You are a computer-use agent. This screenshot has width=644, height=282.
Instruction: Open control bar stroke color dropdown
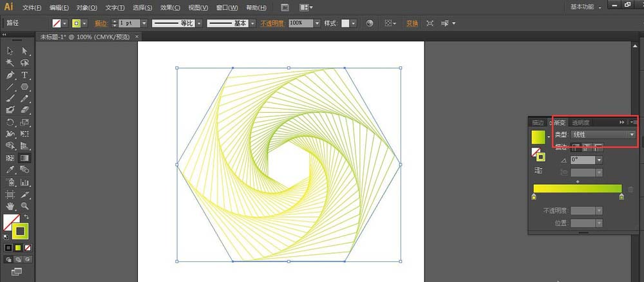tap(84, 23)
